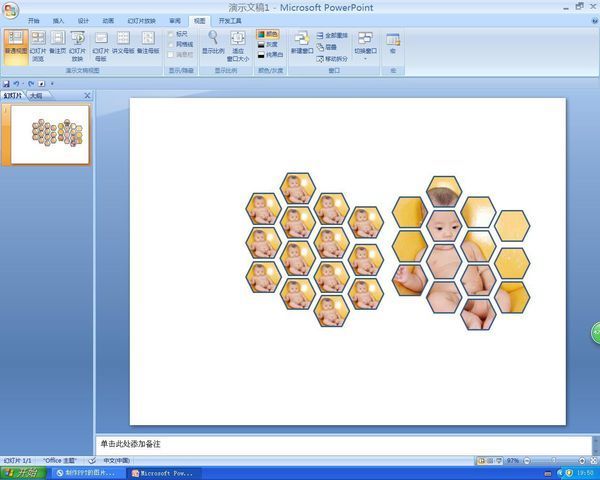This screenshot has height=480, width=600.
Task: Select the Grayscale (灰度) color mode
Action: [268, 45]
